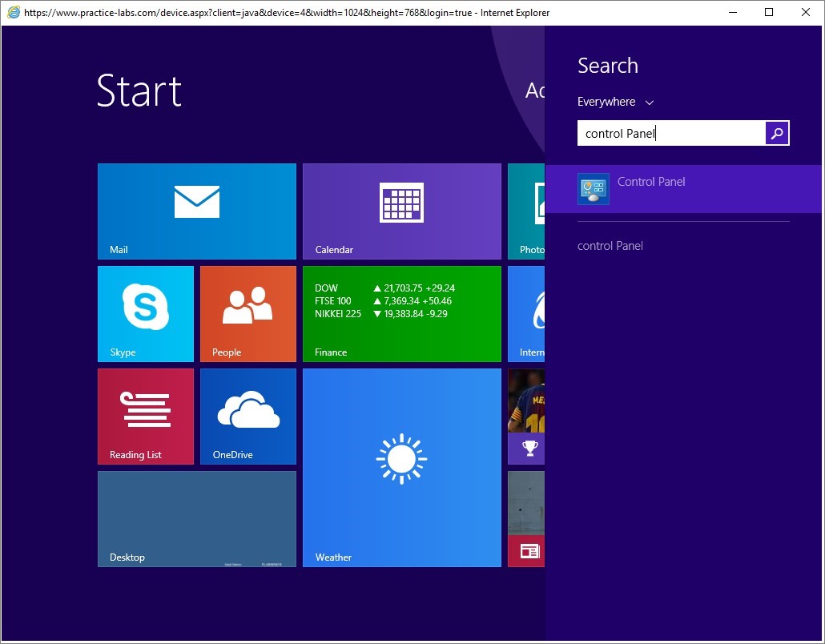Screen dimensions: 825x644
Task: Open the Weather tile
Action: point(401,468)
